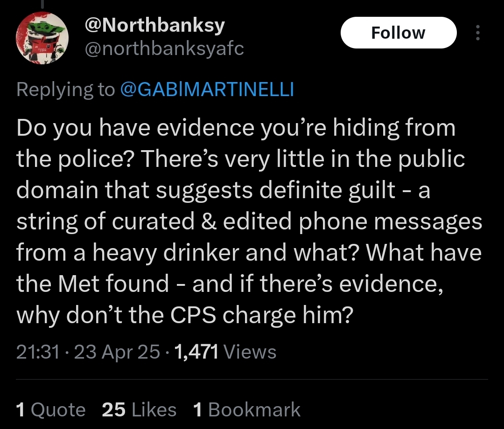This screenshot has height=429, width=504.
Task: View the 1,471 Views analytics
Action: point(224,352)
